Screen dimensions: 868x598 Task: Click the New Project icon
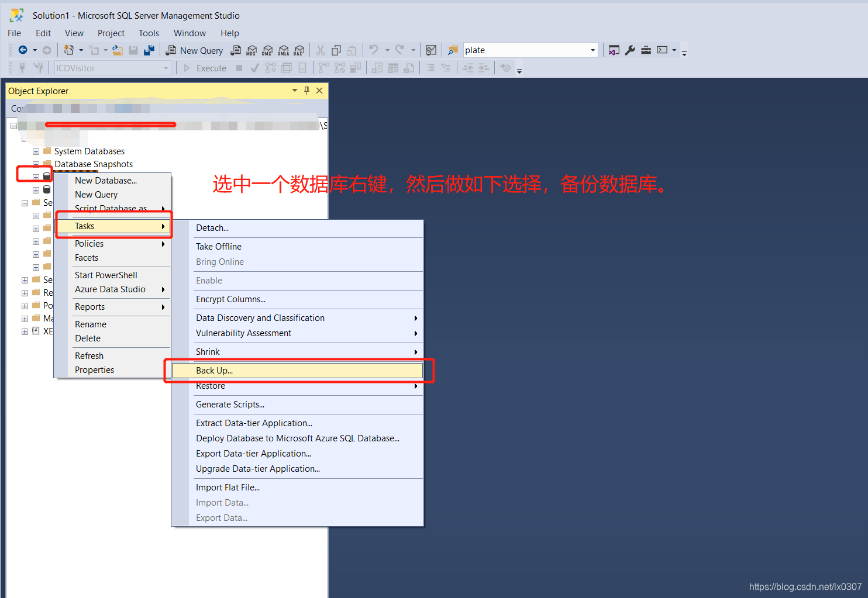coord(69,50)
